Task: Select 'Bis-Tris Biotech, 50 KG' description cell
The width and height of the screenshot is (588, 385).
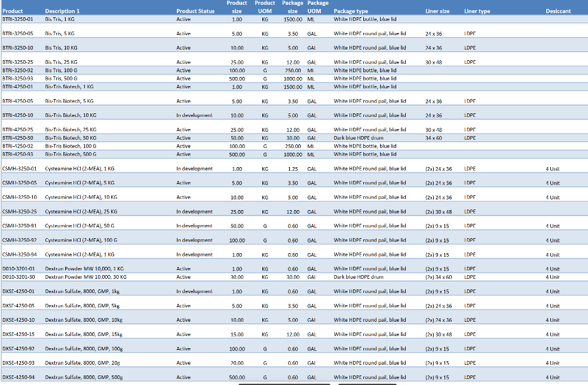Action: (x=71, y=138)
